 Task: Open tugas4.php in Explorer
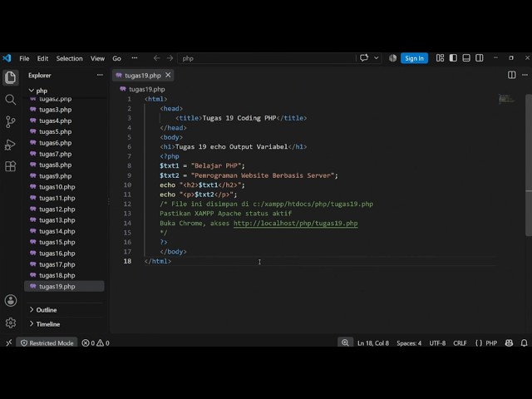coord(56,121)
